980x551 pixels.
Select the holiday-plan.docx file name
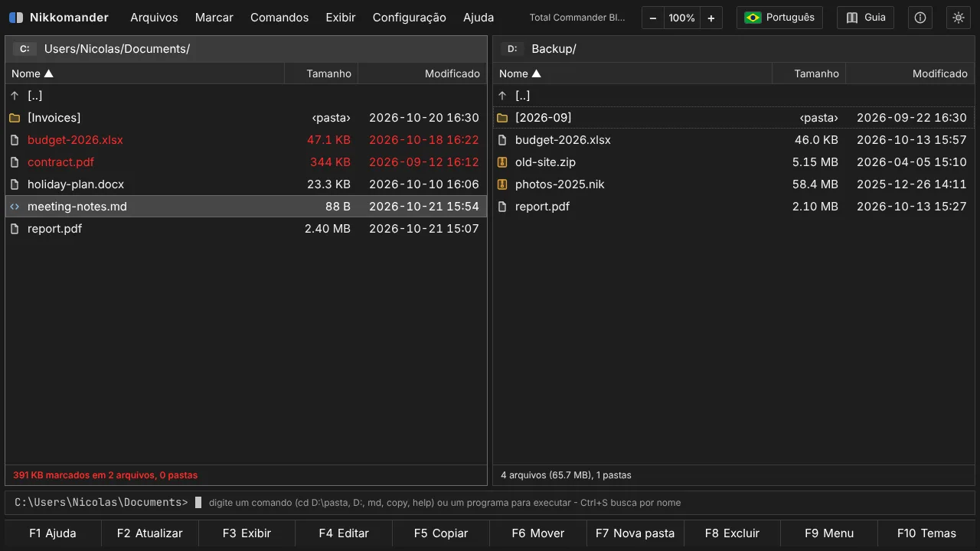click(76, 184)
